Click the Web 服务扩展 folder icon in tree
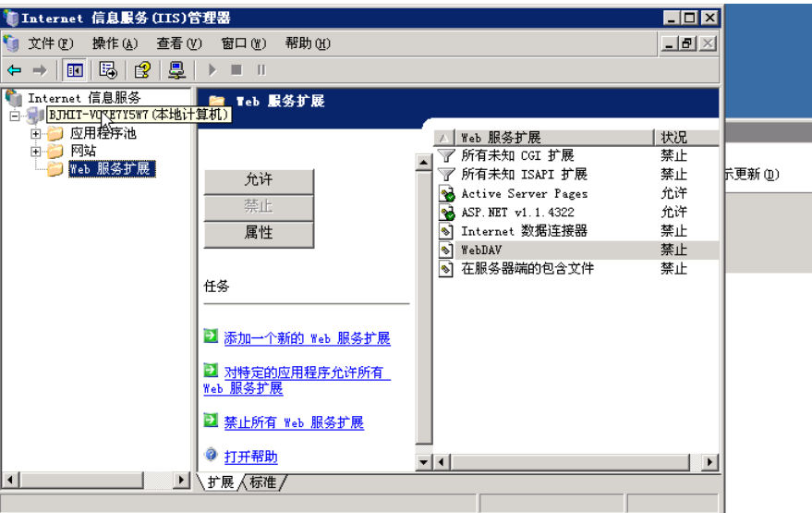The image size is (812, 513). (55, 169)
